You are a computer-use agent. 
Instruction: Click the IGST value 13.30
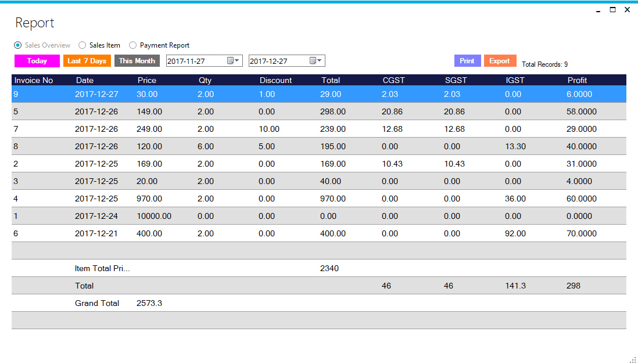pyautogui.click(x=515, y=146)
